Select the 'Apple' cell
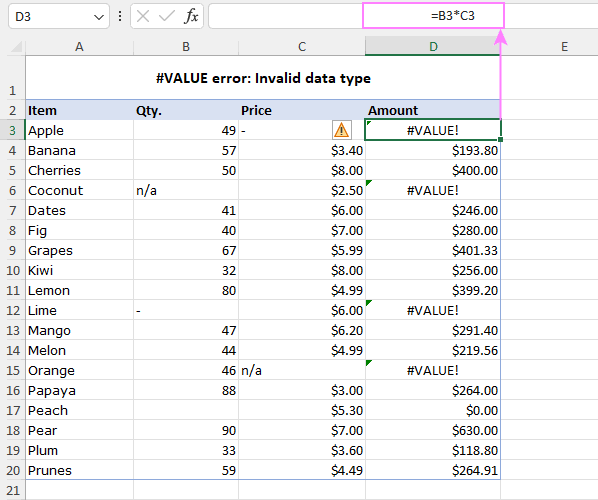 click(x=79, y=130)
